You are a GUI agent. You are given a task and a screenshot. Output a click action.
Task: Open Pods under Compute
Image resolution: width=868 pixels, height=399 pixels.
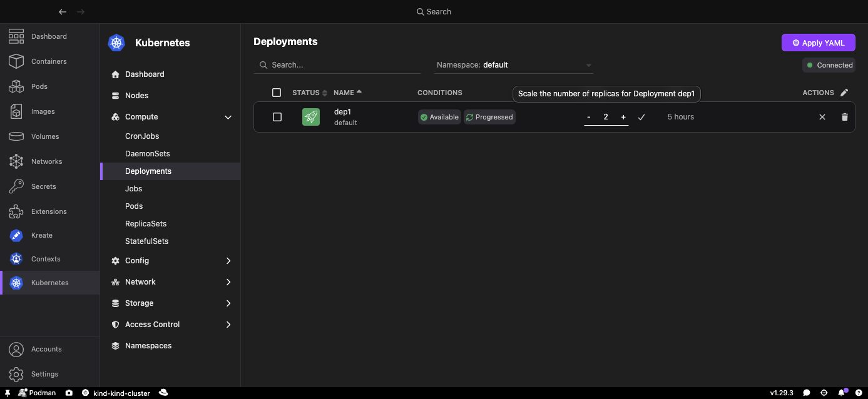[134, 206]
